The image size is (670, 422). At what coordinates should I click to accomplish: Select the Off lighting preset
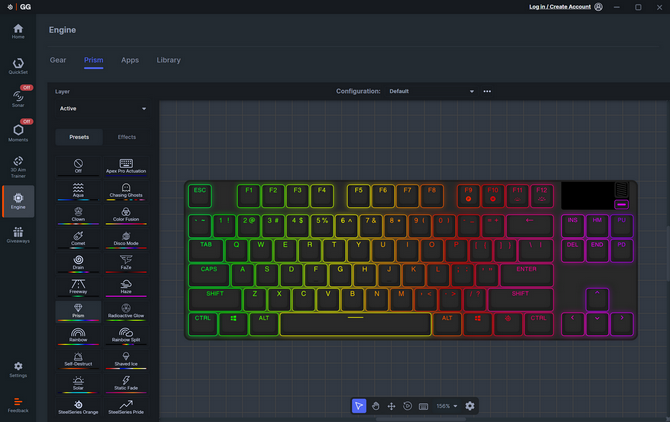coord(78,167)
